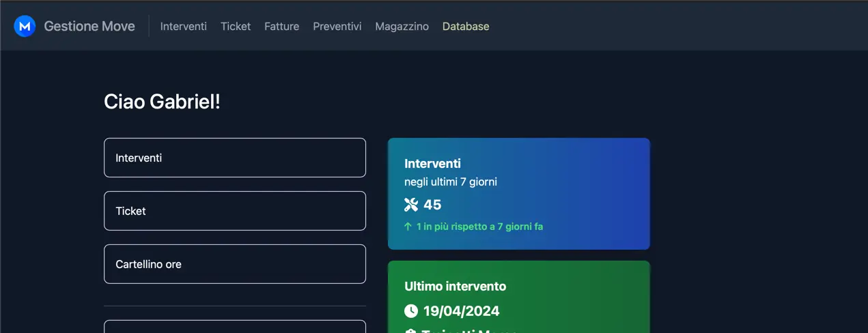Open Interventi in the top navigation

point(183,27)
